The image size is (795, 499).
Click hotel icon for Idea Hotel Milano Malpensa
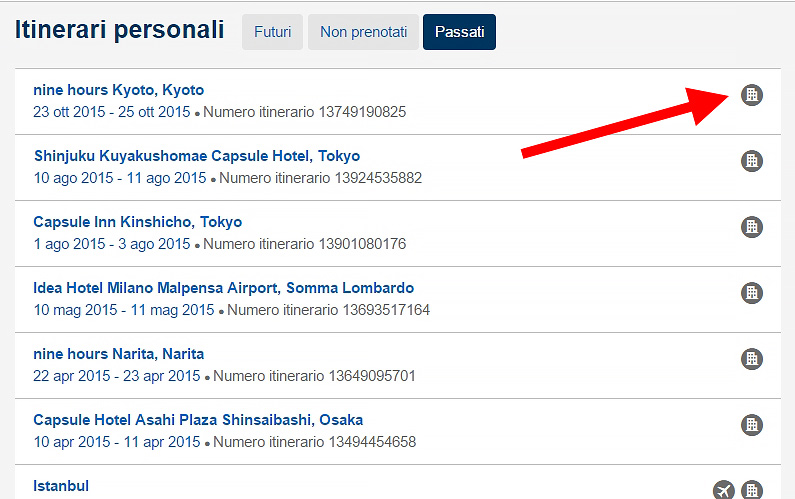[752, 293]
